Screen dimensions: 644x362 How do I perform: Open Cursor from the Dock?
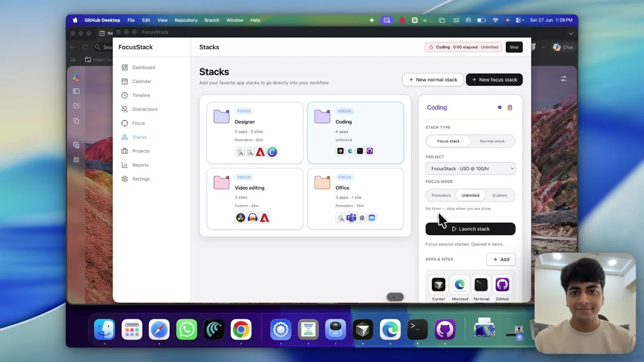pyautogui.click(x=363, y=329)
